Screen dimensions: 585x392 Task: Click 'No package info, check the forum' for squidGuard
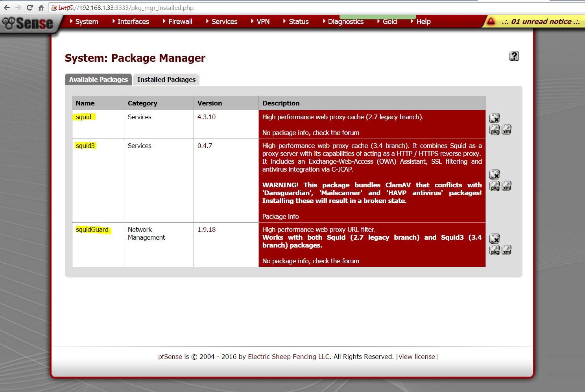click(311, 261)
